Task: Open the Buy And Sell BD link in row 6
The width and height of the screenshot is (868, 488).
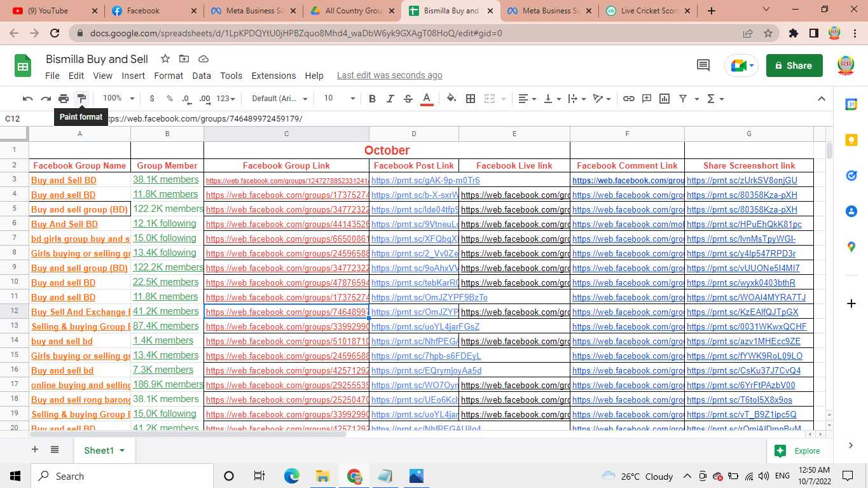Action: [x=64, y=224]
